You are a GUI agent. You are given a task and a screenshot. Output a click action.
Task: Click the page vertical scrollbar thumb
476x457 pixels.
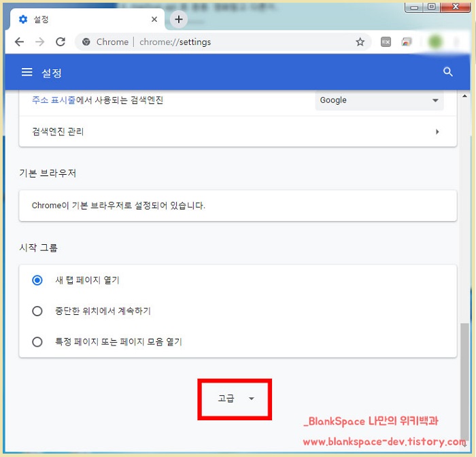click(x=464, y=381)
